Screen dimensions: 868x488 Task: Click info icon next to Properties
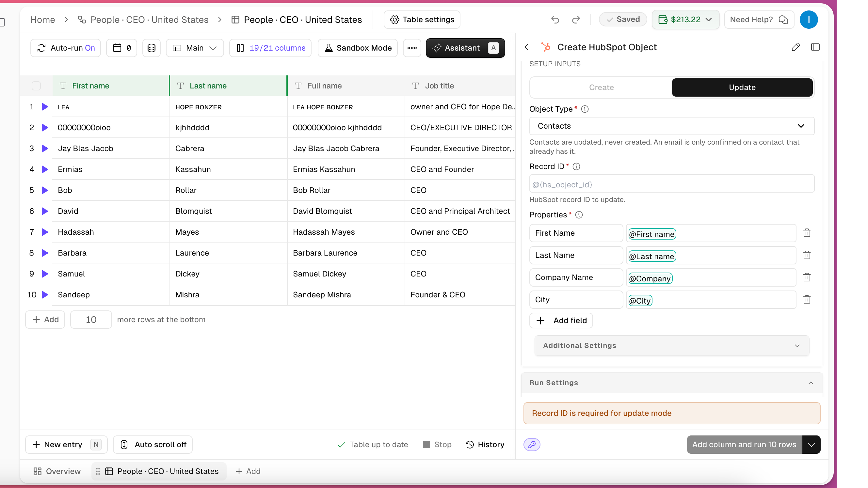pos(579,215)
